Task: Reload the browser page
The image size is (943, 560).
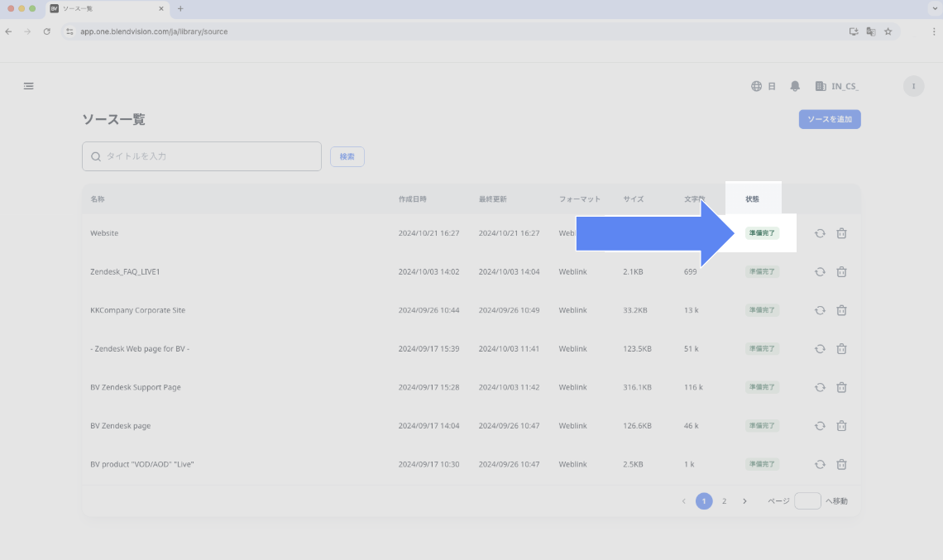Action: (47, 31)
